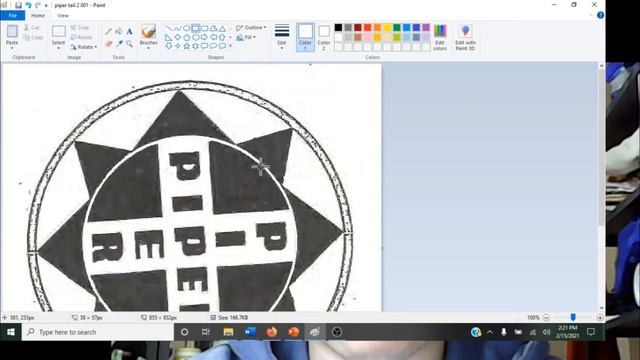Choose the Diamond shape
This screenshot has width=640, height=360.
(x=178, y=38)
